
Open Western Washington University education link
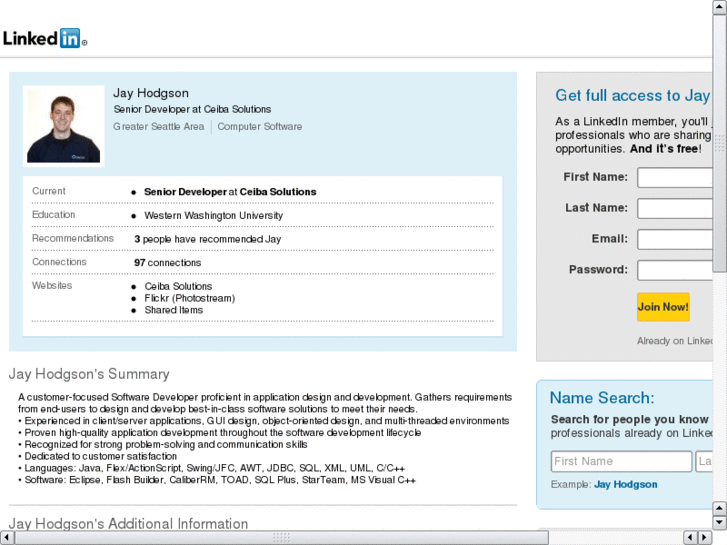(213, 216)
